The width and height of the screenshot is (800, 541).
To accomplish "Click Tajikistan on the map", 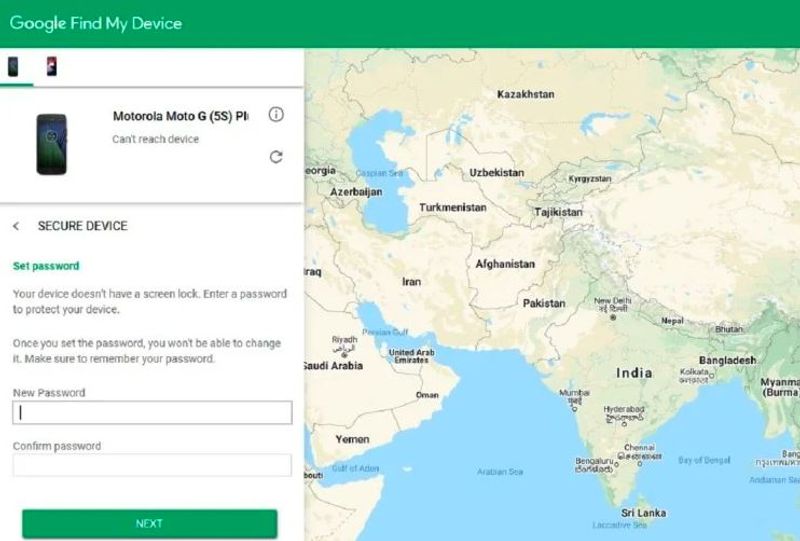I will [558, 212].
